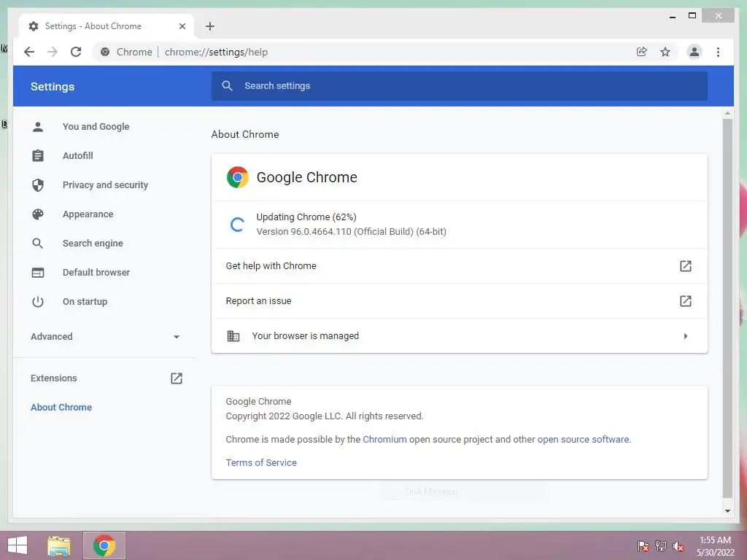747x560 pixels.
Task: Click the person icon beside You and Google
Action: click(38, 127)
